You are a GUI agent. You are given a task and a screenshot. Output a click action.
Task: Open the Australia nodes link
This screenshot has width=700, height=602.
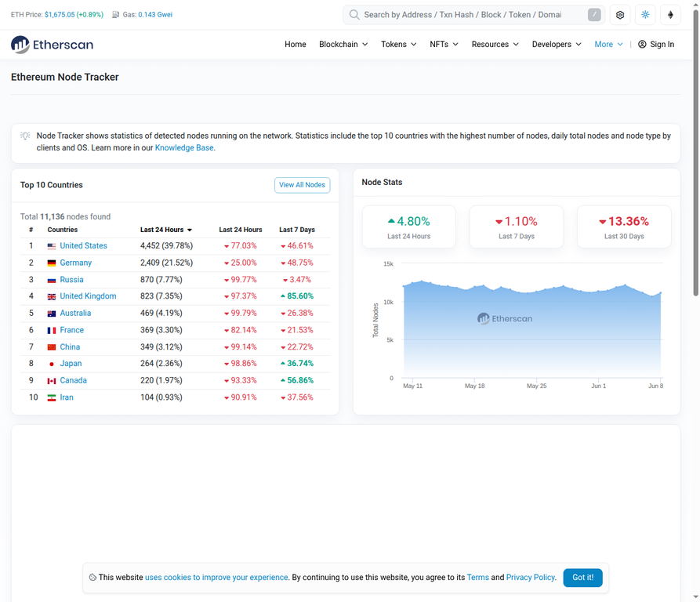click(x=75, y=314)
